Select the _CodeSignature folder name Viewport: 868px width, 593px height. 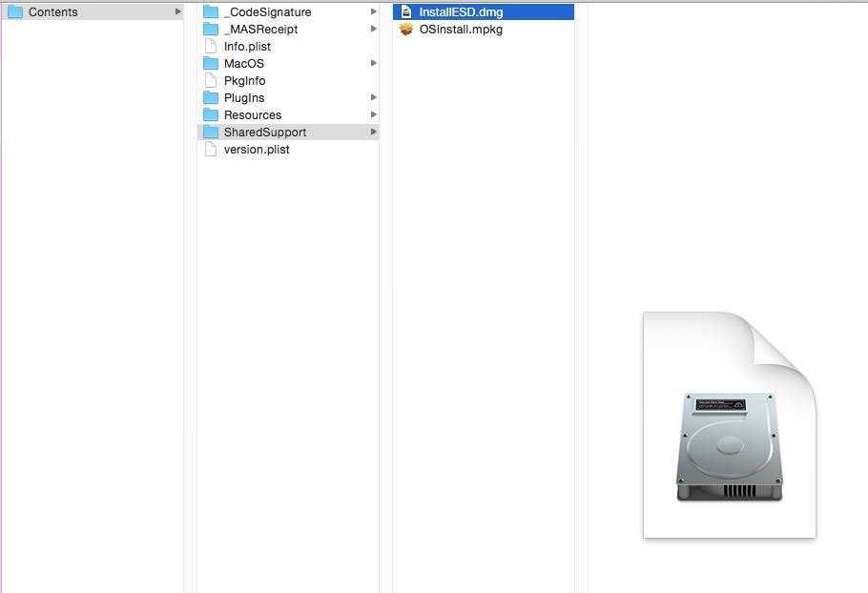[267, 11]
